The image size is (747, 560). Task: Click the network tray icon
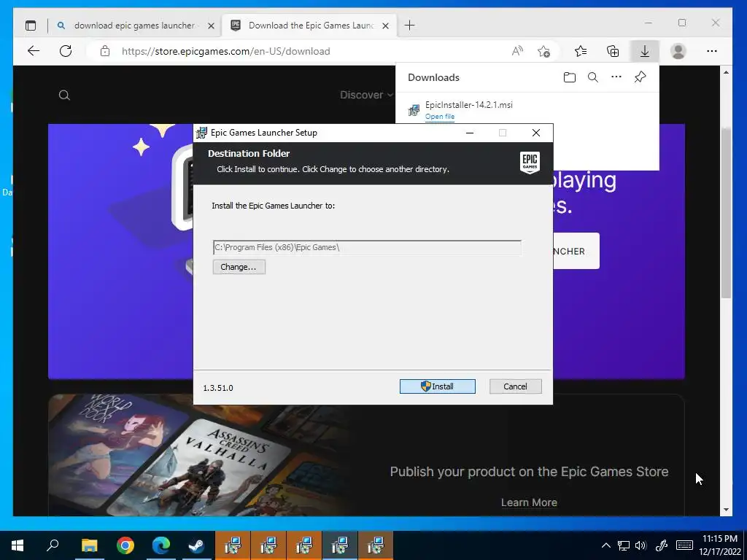(x=624, y=545)
